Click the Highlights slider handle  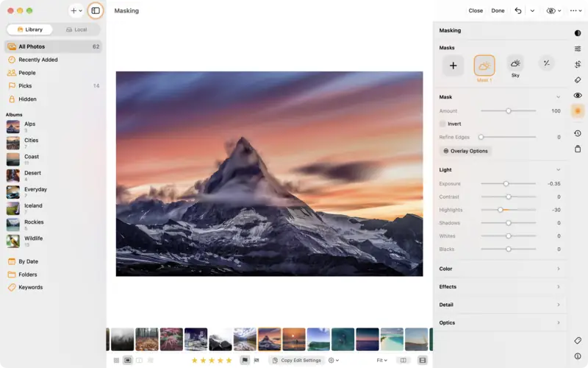[x=501, y=210]
